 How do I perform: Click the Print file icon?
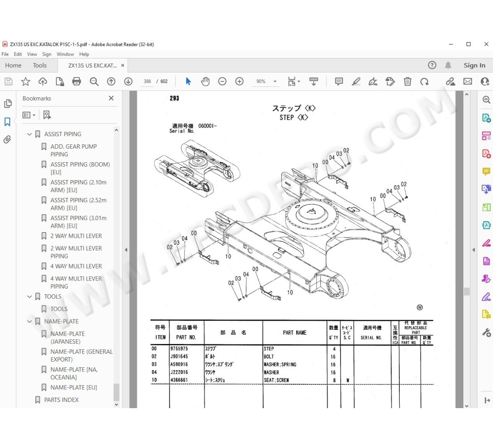click(x=77, y=82)
